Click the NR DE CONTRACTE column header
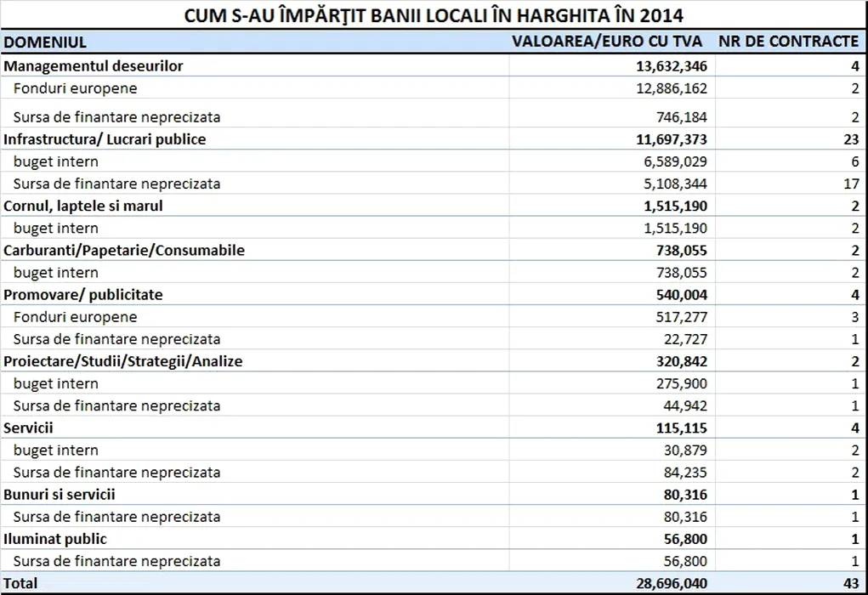868x595 pixels. tap(788, 42)
